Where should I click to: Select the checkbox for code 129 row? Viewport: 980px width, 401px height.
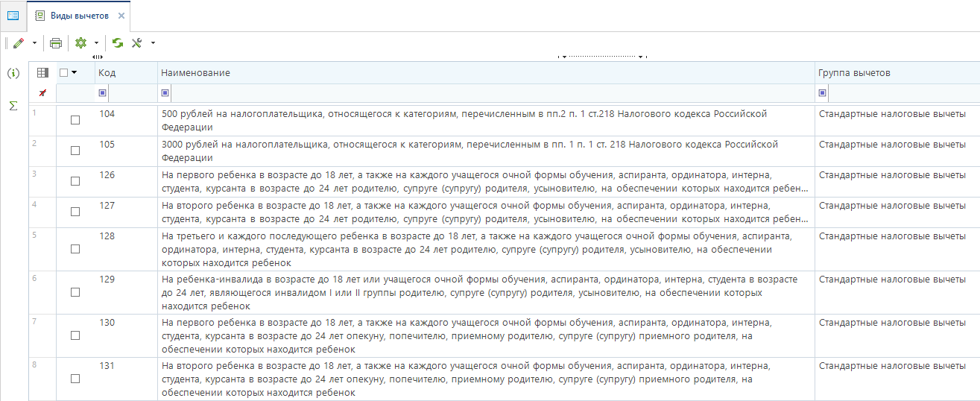click(75, 292)
